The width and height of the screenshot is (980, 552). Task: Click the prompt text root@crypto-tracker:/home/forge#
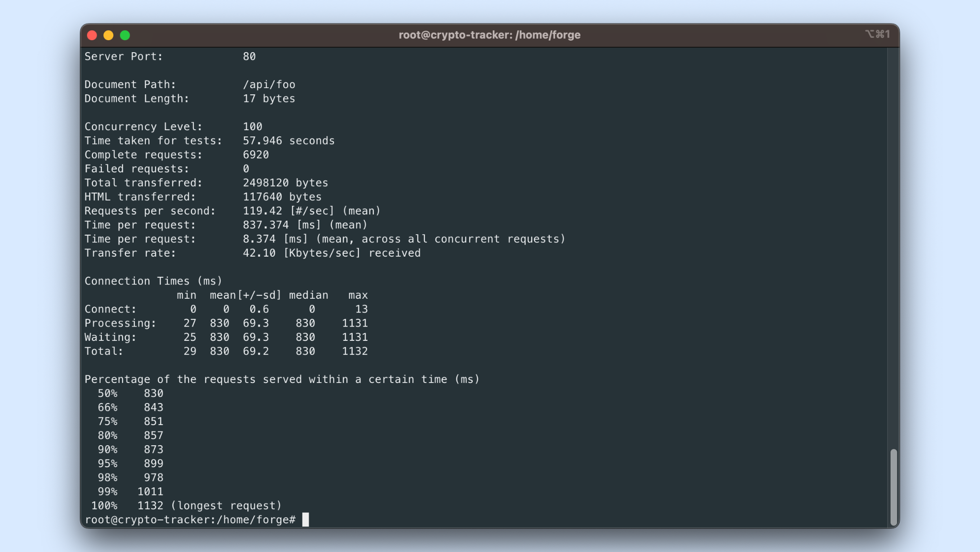190,520
